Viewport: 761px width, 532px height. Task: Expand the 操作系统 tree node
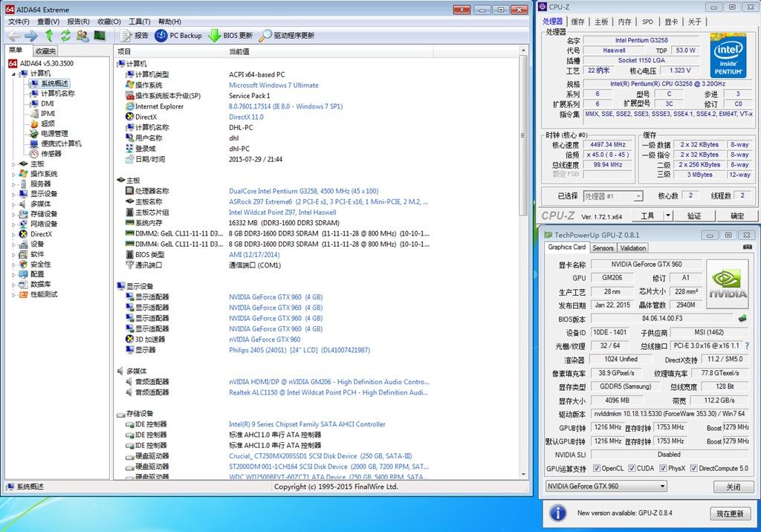13,174
